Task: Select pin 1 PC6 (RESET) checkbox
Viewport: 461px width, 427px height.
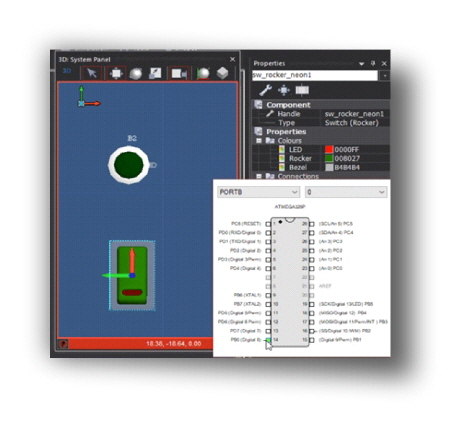Action: coord(268,224)
